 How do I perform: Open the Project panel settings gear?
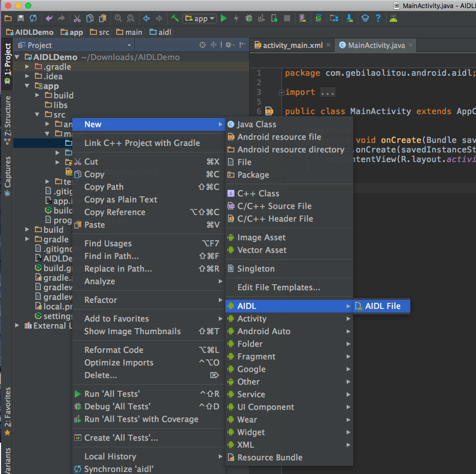(229, 45)
